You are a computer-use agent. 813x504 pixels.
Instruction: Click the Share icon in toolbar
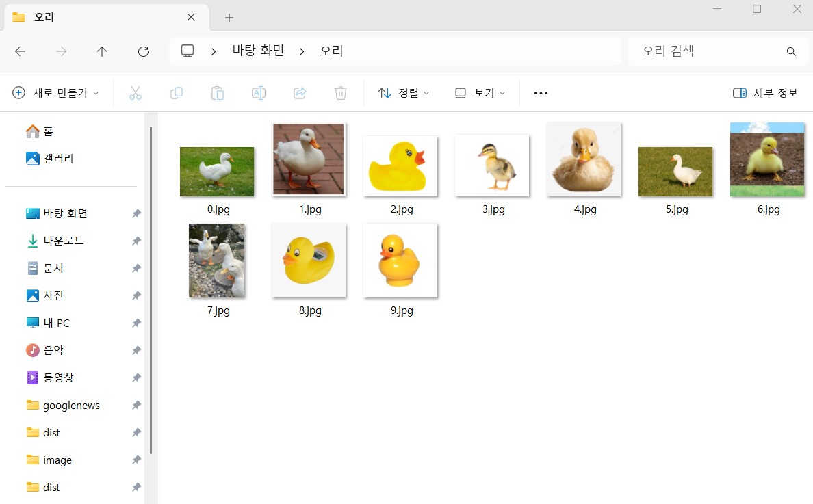point(300,93)
